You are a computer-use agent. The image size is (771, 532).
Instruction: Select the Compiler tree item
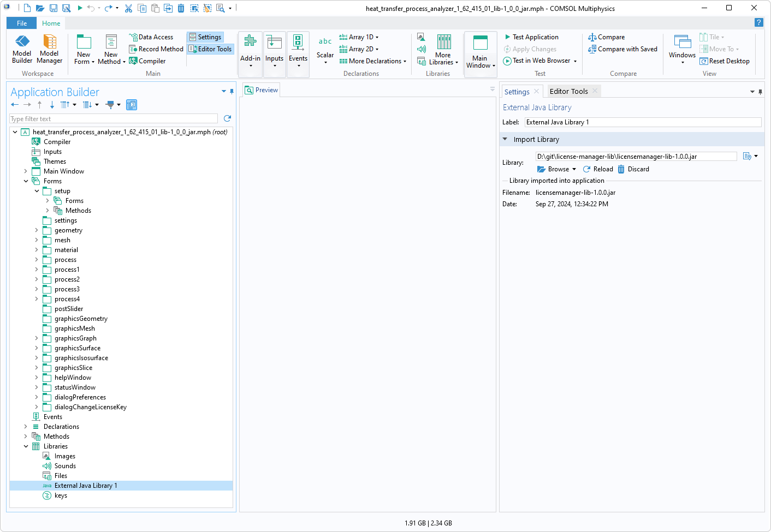[57, 142]
